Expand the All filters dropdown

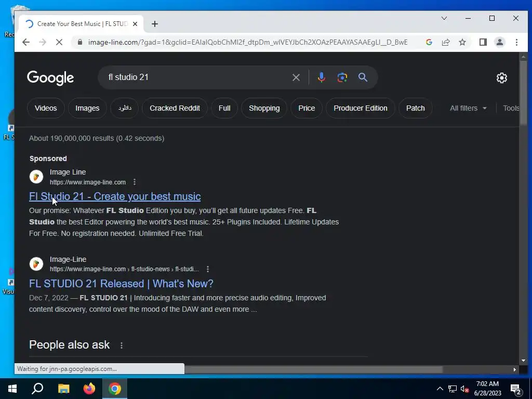coord(468,108)
